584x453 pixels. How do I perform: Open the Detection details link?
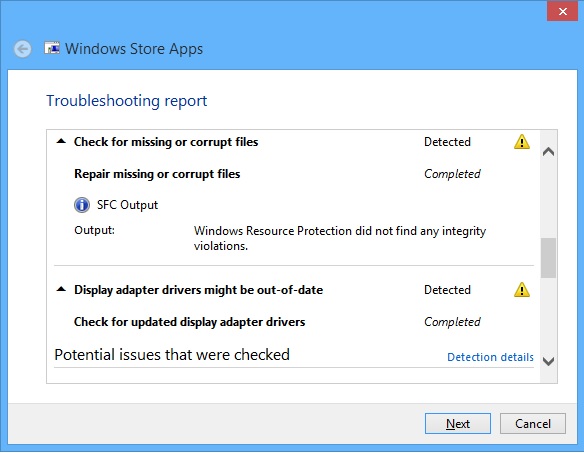490,357
